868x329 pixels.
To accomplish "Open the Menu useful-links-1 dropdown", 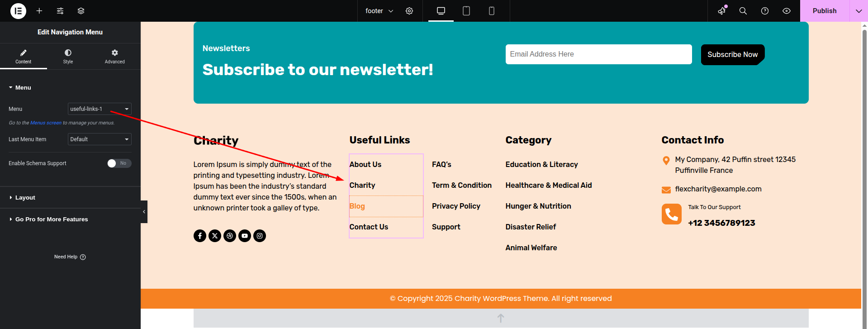I will pos(100,109).
